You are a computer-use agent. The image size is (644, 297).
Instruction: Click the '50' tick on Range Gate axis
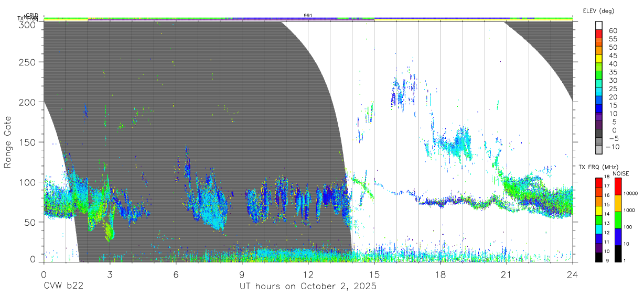[x=30, y=222]
